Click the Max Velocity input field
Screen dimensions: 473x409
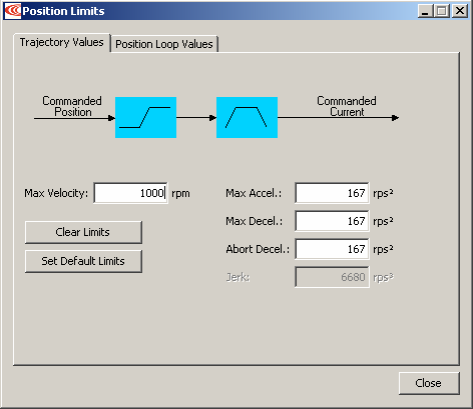pos(131,193)
